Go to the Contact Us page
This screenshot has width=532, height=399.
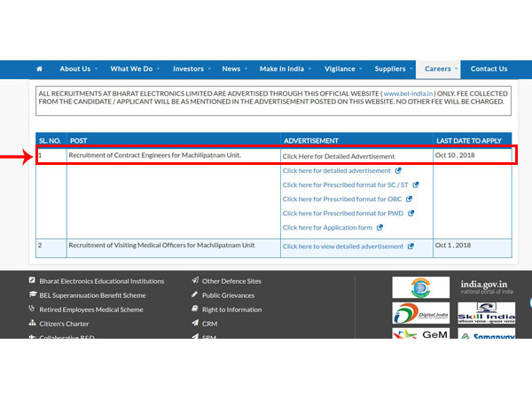pos(489,69)
